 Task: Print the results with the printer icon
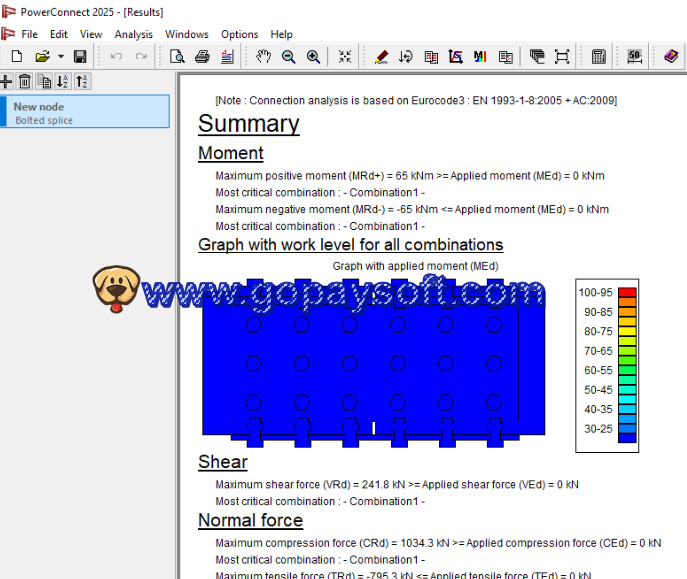[x=202, y=56]
